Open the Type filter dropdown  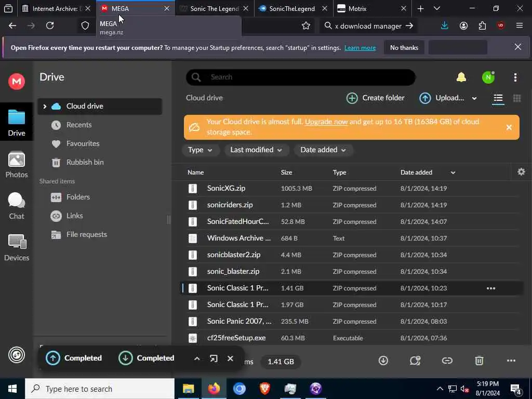coord(200,150)
